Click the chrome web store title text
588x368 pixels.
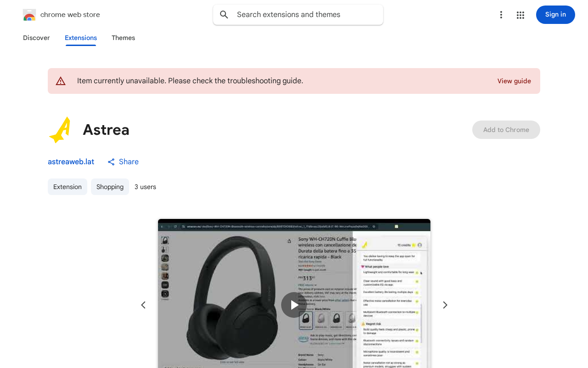70,15
